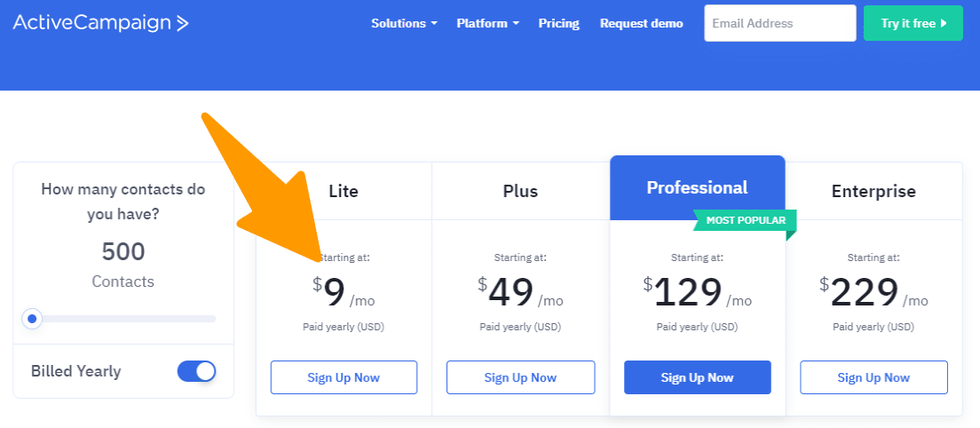Expand the Platform dropdown menu
Image resolution: width=980 pixels, height=428 pixels.
point(487,23)
